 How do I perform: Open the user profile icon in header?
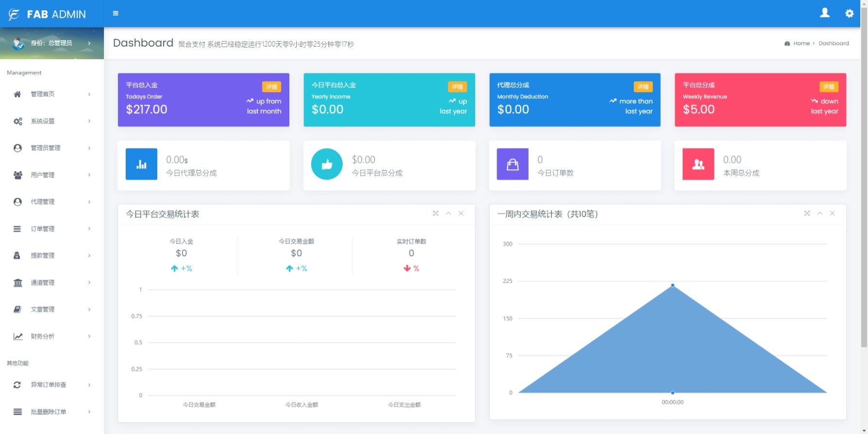824,13
